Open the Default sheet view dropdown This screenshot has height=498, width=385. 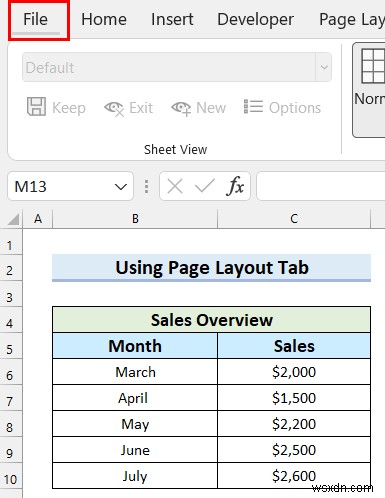[x=324, y=67]
